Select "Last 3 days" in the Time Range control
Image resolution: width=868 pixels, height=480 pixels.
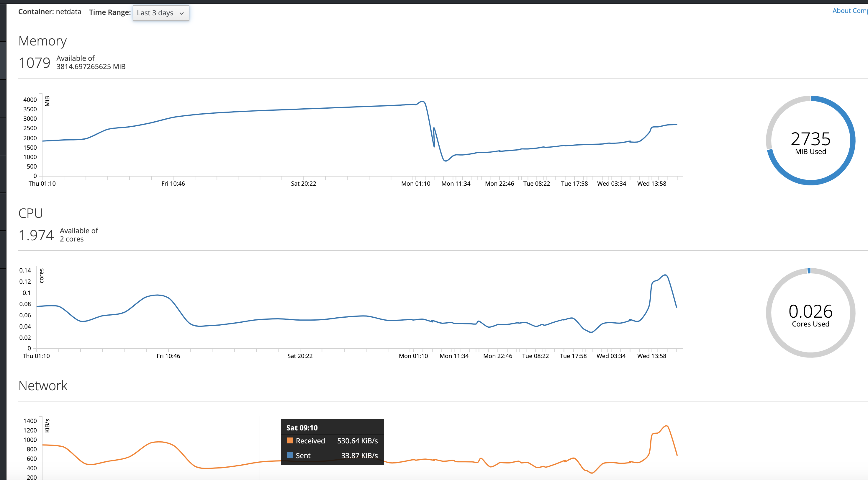tap(155, 13)
